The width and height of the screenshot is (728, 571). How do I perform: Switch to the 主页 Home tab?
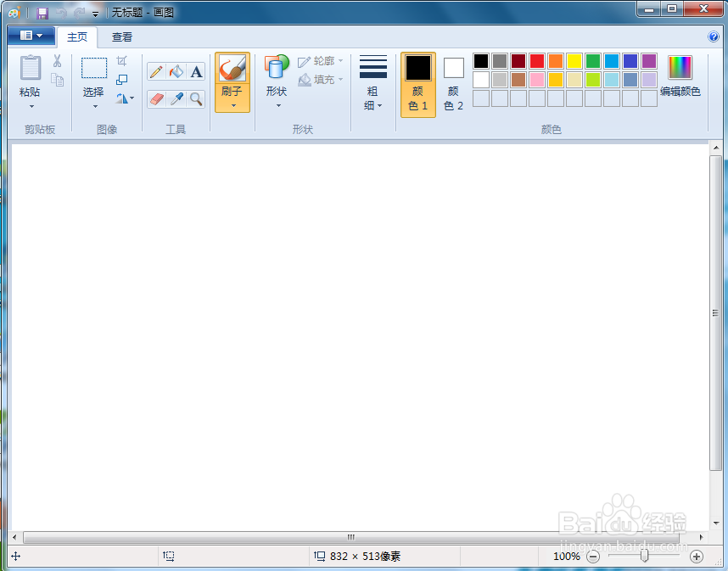point(77,37)
